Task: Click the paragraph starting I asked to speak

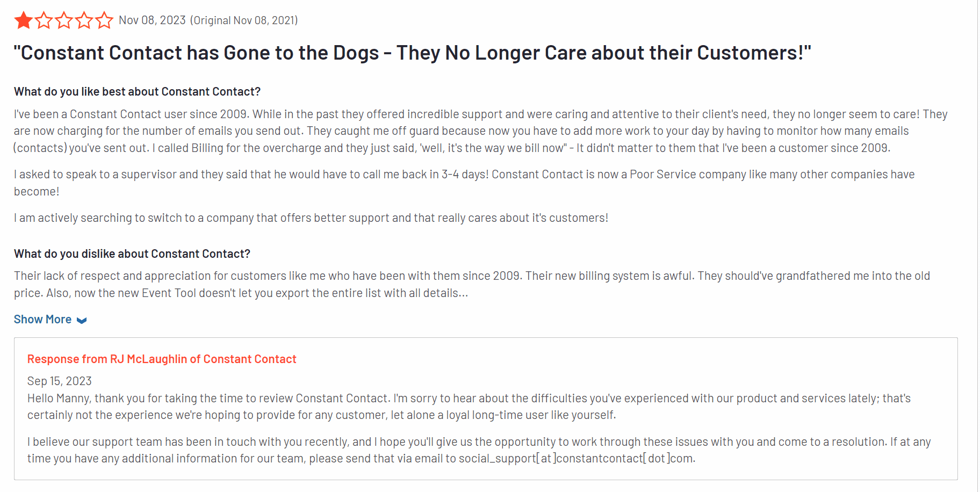Action: click(x=464, y=183)
